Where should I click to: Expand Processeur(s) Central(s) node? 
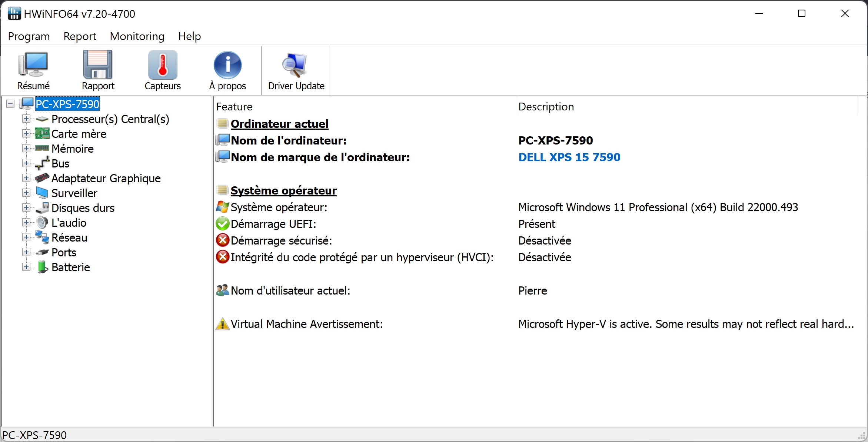tap(26, 119)
